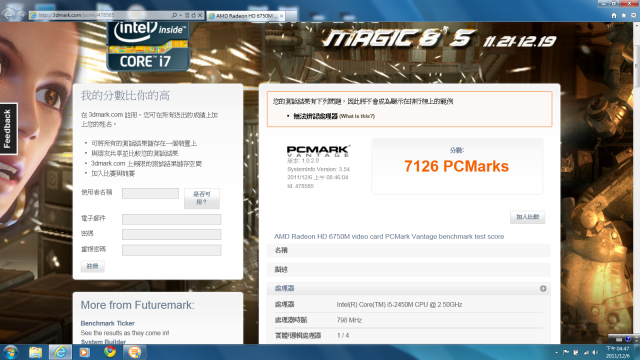Stop loading with the address bar X icon
The height and width of the screenshot is (360, 640).
tap(200, 15)
